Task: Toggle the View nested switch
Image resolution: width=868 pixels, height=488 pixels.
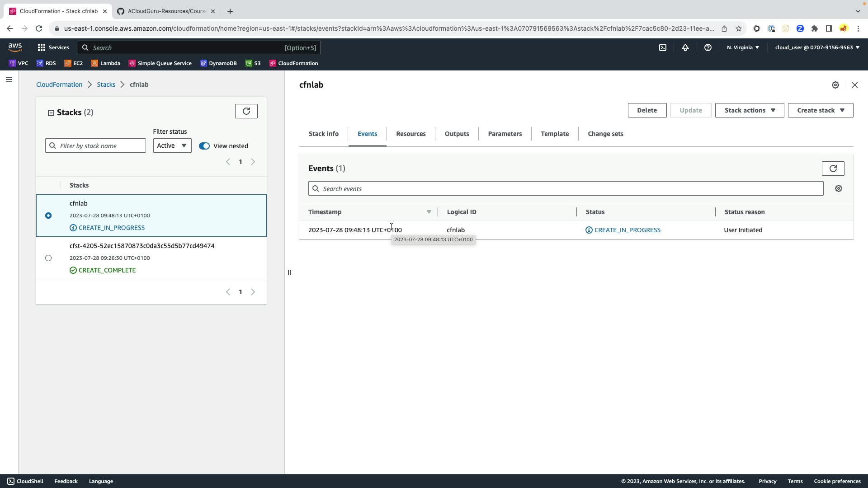Action: click(204, 146)
